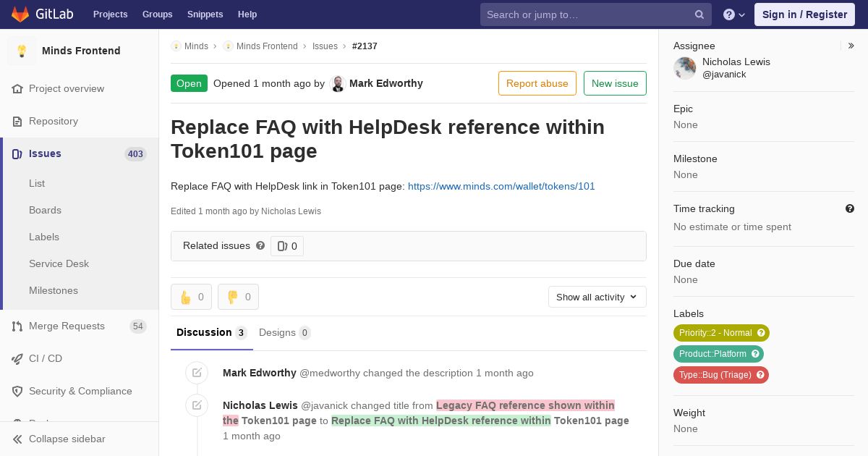Click the search magnifier icon
This screenshot has width=868, height=456.
coord(699,14)
